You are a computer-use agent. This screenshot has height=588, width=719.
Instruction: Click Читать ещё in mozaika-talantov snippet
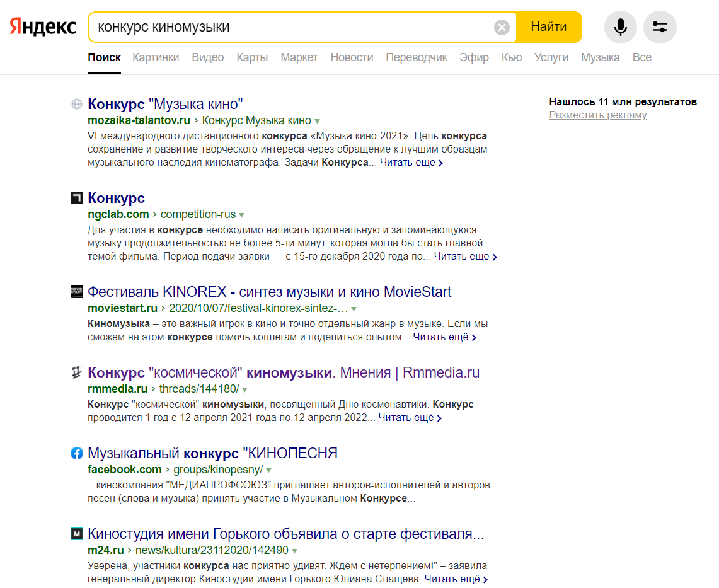tap(411, 163)
